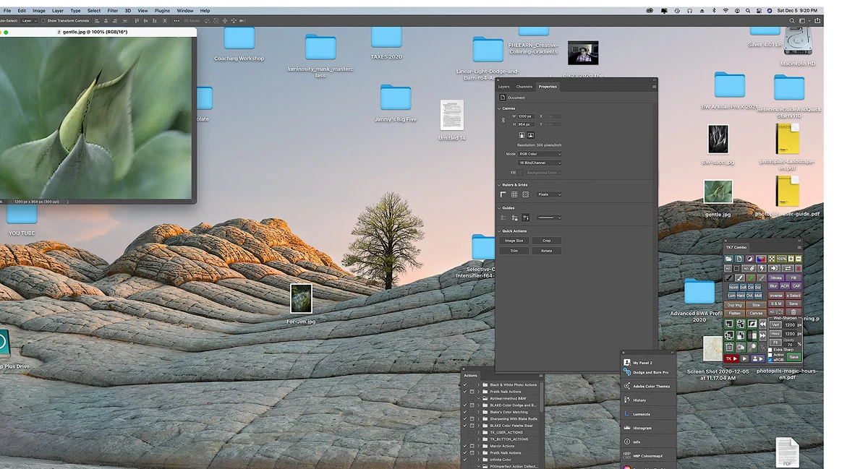Open the Filter menu
Screen dimensions: 868x469
click(x=113, y=11)
